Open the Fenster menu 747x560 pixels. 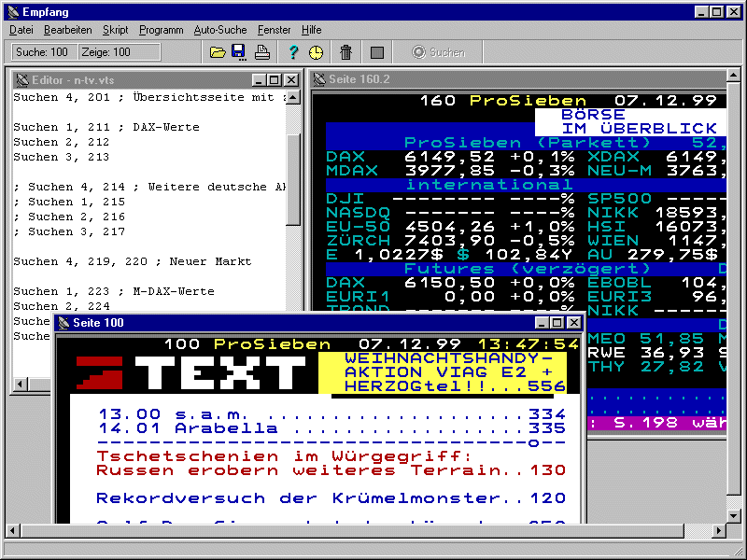tap(274, 30)
